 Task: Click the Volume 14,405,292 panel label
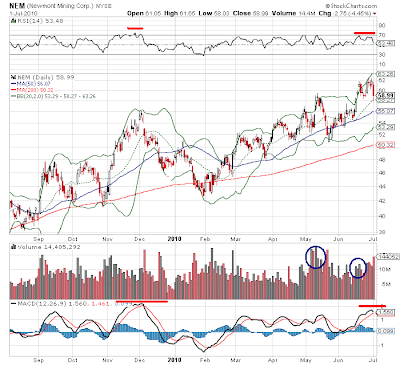click(50, 247)
